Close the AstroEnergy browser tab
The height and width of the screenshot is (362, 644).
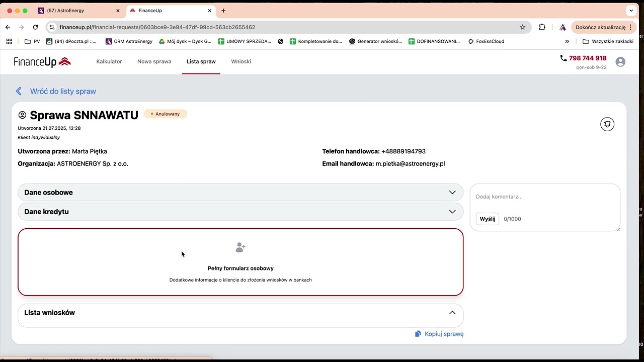coord(118,11)
